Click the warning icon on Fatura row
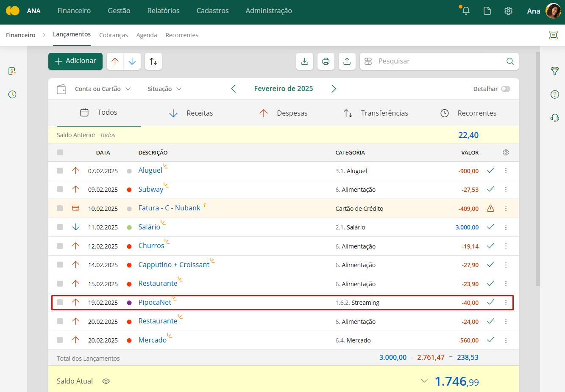 point(490,208)
